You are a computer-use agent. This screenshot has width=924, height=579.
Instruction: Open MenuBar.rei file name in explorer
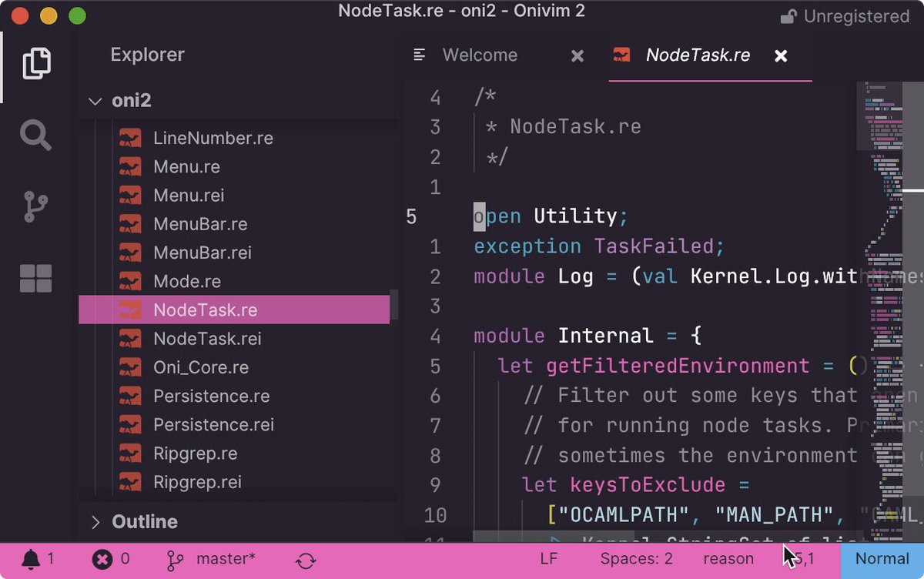coord(203,253)
